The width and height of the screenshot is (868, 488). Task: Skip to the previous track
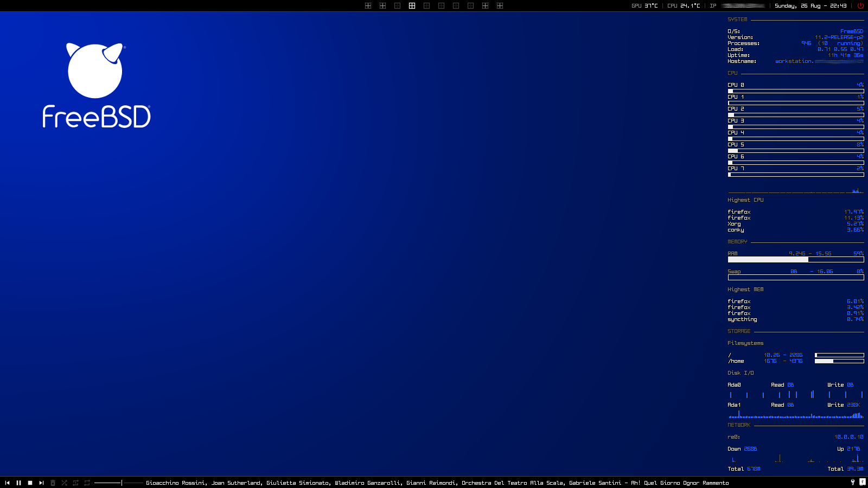coord(7,483)
